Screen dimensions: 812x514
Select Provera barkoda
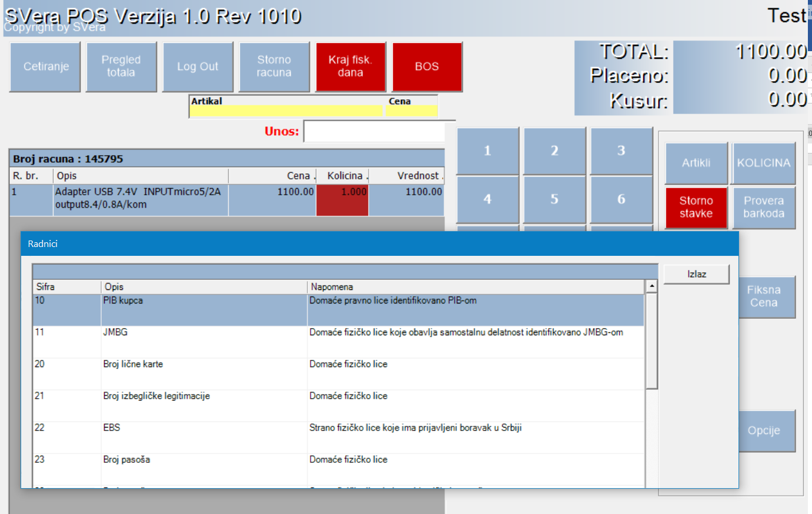(764, 207)
